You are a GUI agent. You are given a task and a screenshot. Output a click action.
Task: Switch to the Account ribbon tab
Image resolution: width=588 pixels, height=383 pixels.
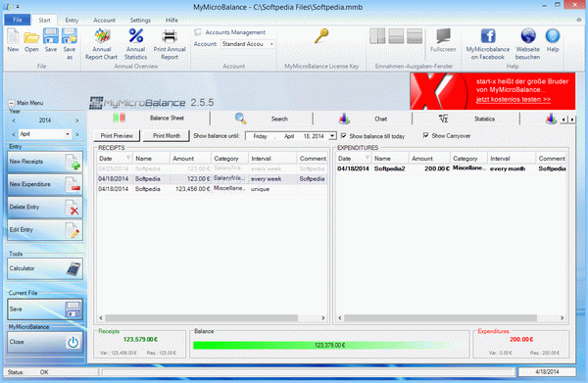pyautogui.click(x=104, y=21)
